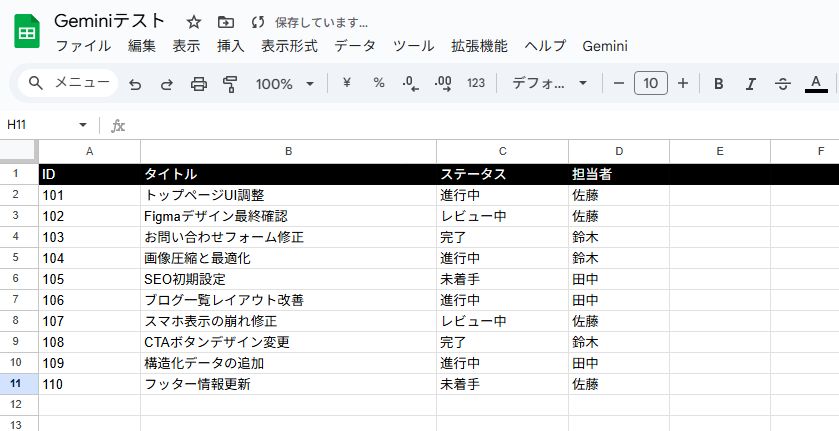Open the font family dropdown

click(549, 84)
